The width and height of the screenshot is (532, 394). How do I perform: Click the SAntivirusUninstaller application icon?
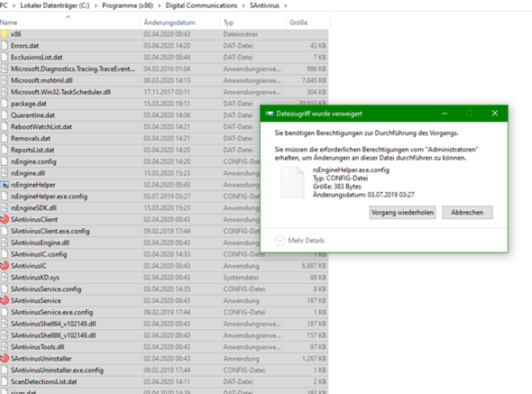click(5, 358)
